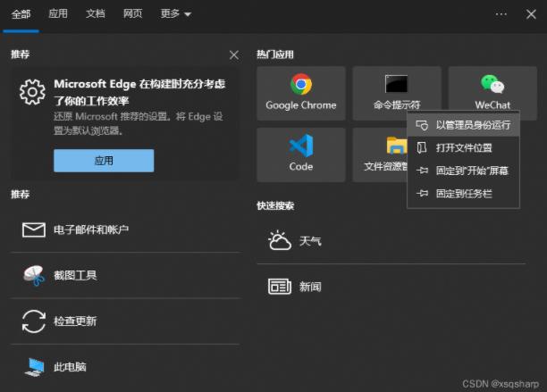
Task: Select 检查更新 text entry
Action: pyautogui.click(x=75, y=321)
